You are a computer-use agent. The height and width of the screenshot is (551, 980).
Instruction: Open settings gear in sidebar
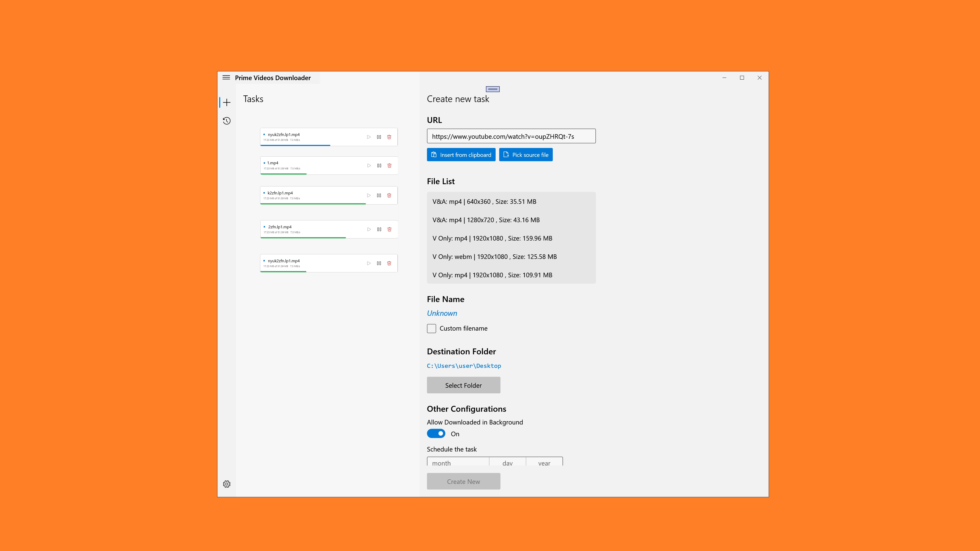(227, 484)
